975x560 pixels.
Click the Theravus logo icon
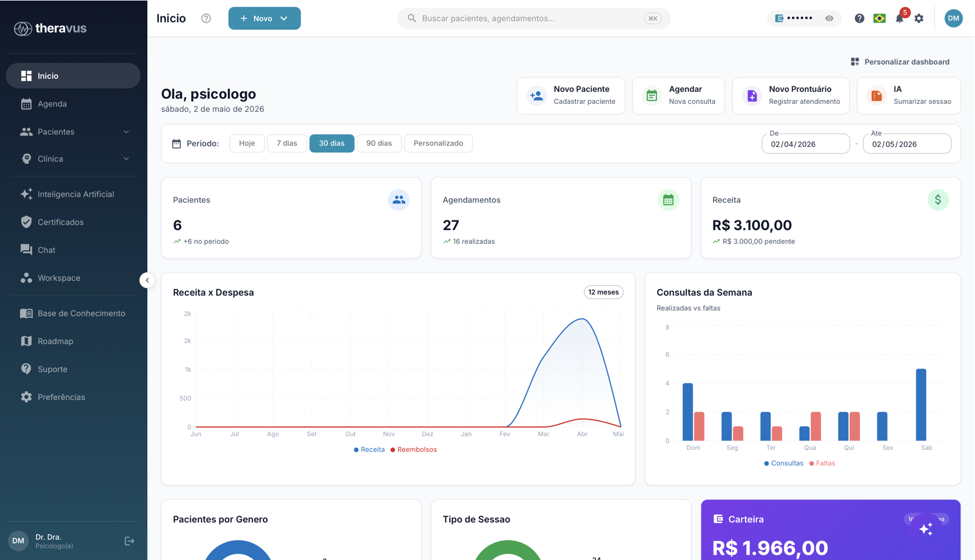click(x=23, y=28)
